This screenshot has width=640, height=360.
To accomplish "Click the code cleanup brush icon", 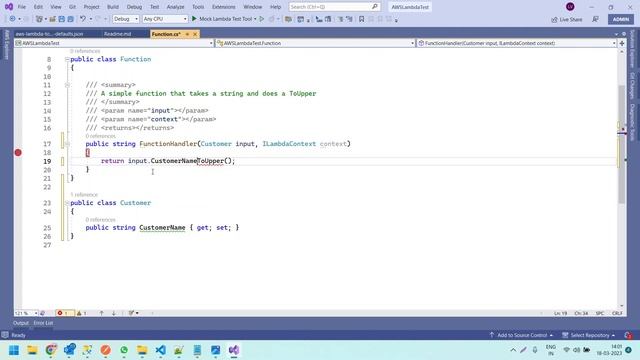I will pyautogui.click(x=131, y=313).
